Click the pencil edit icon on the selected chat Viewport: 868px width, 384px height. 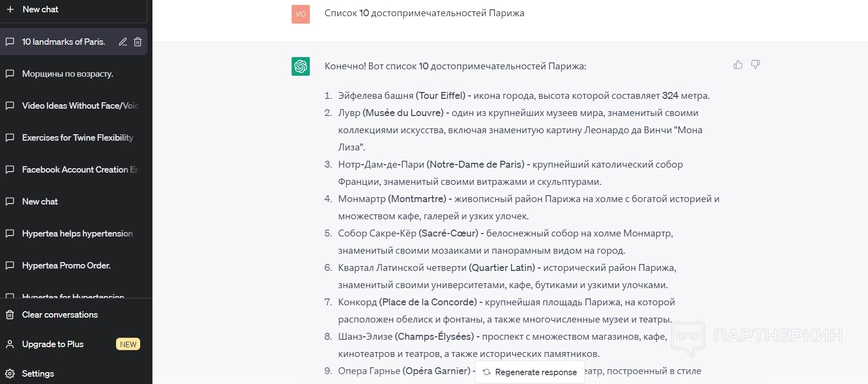point(123,42)
